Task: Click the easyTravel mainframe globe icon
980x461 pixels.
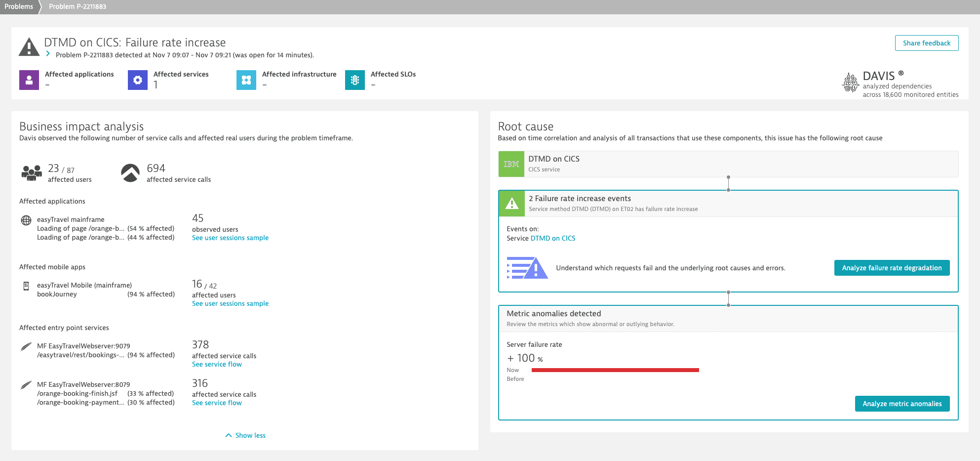Action: point(26,220)
